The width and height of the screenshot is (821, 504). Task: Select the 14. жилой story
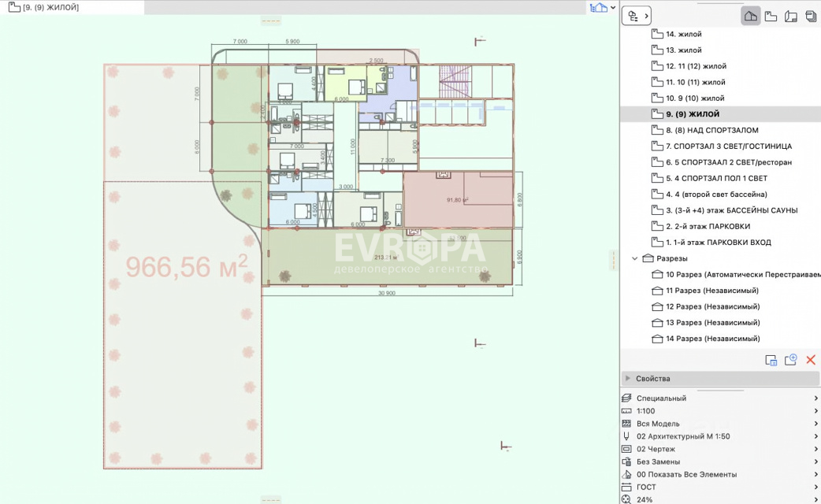point(683,34)
